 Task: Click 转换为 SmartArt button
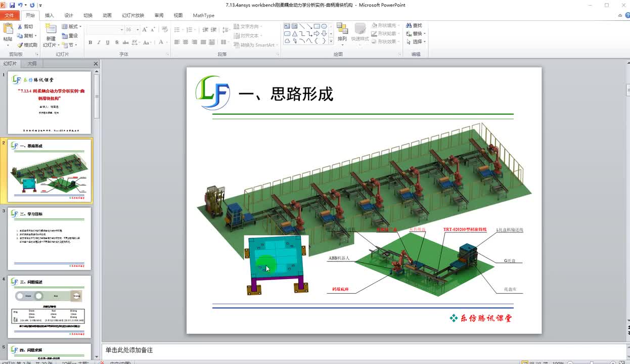(x=255, y=45)
